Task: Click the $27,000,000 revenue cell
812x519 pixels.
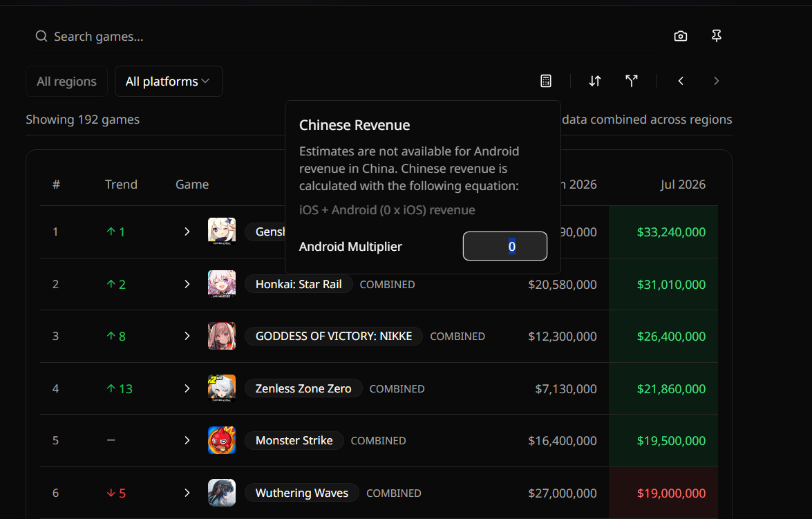Action: (563, 493)
